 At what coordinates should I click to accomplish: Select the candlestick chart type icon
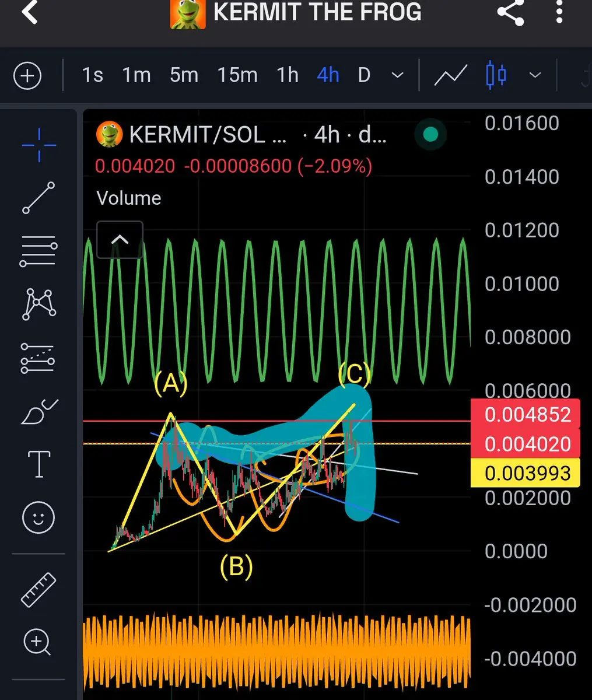pos(496,75)
